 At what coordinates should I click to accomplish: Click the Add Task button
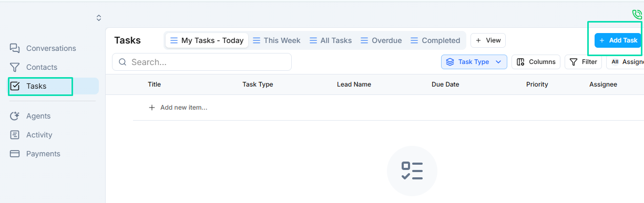pos(618,40)
